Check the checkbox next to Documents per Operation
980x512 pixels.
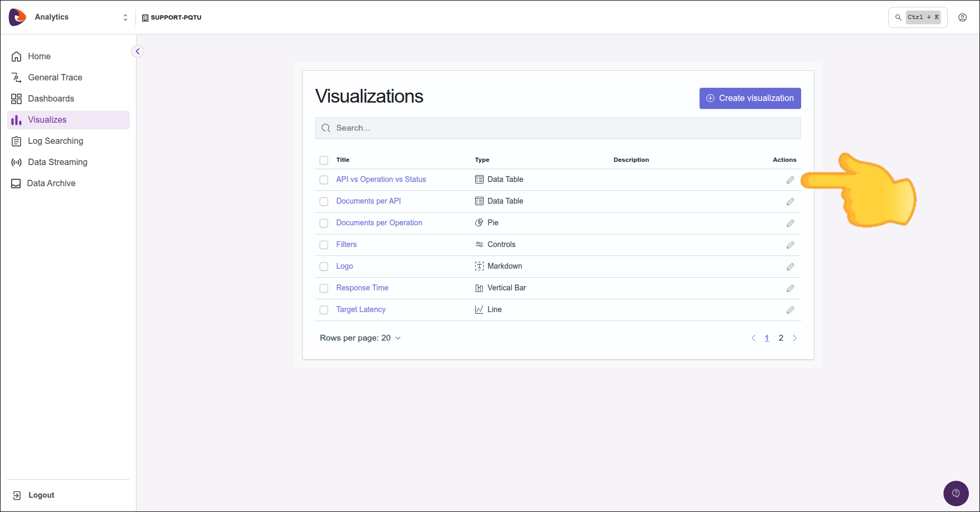(324, 223)
